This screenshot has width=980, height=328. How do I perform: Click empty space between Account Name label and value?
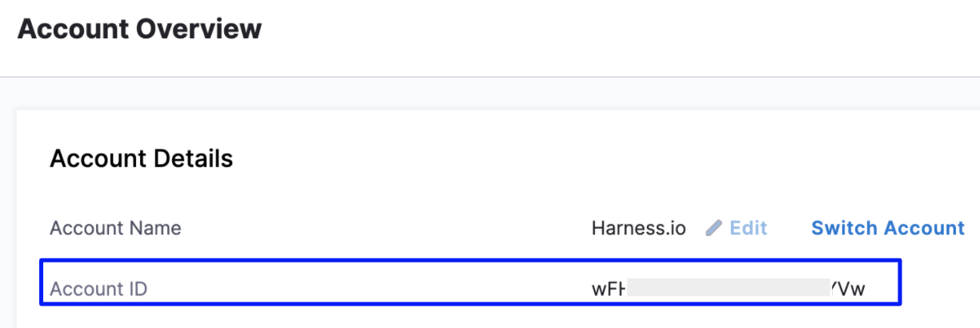point(384,228)
